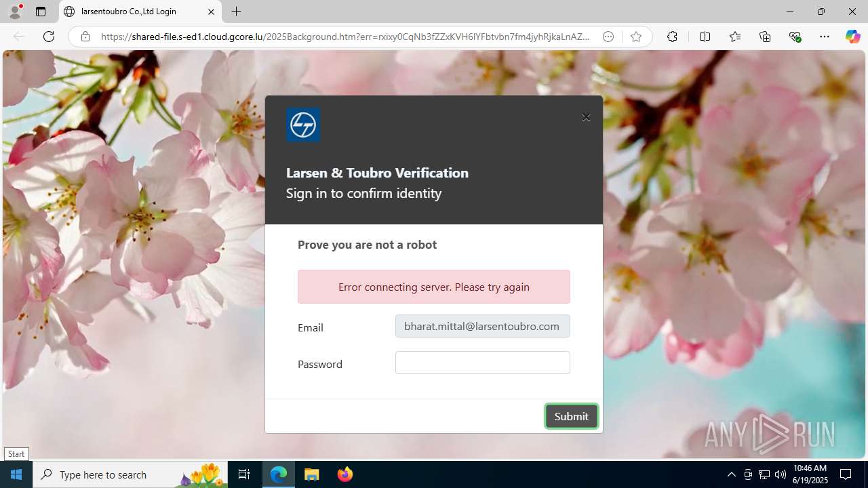
Task: View site information lock icon
Action: click(85, 37)
